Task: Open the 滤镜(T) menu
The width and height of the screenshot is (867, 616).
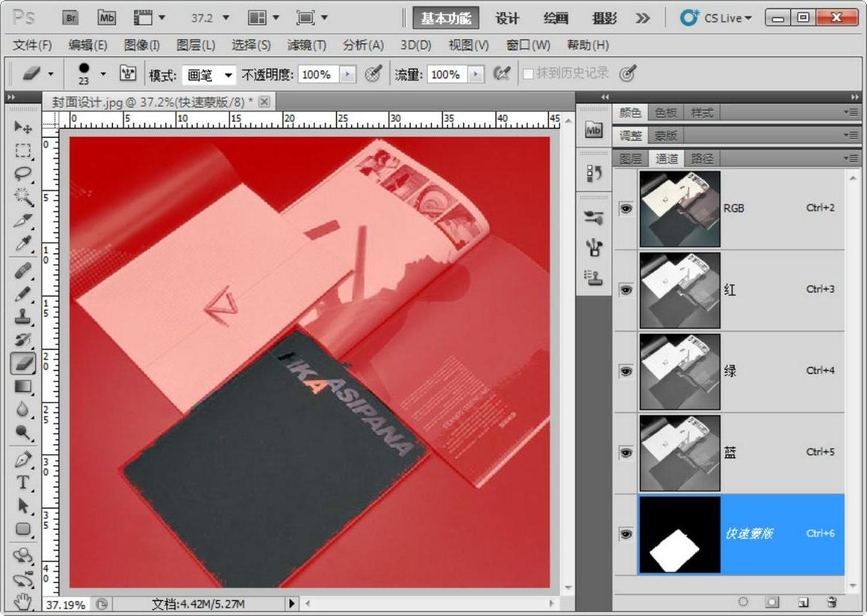Action: (x=307, y=45)
